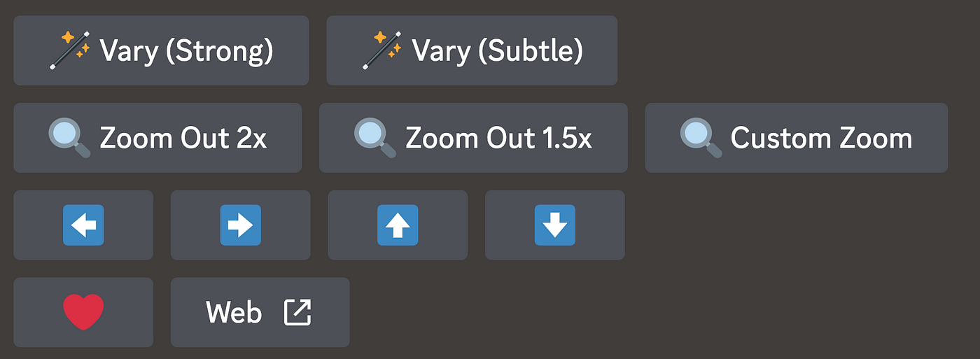Screen dimensions: 980x359
Task: Click the magnifier icon on Zoom Out 2x
Action: tap(69, 138)
